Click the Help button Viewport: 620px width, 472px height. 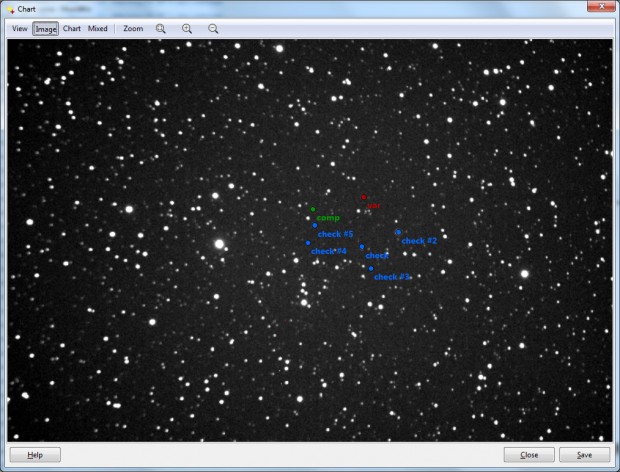click(35, 455)
